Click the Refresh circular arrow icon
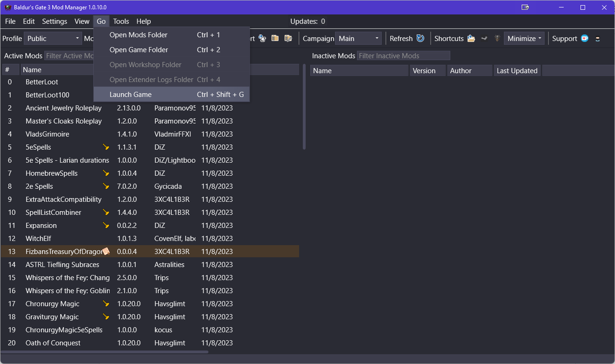This screenshot has width=615, height=364. click(x=420, y=39)
